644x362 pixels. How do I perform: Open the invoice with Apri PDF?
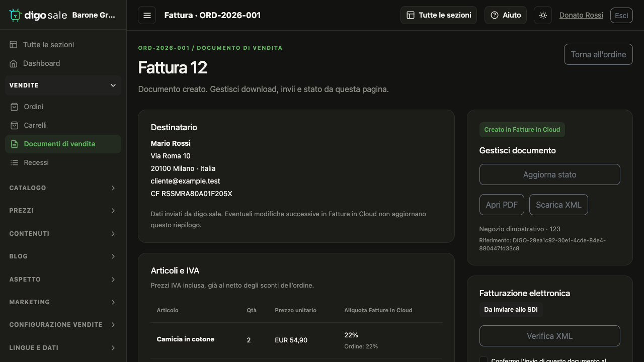click(502, 205)
